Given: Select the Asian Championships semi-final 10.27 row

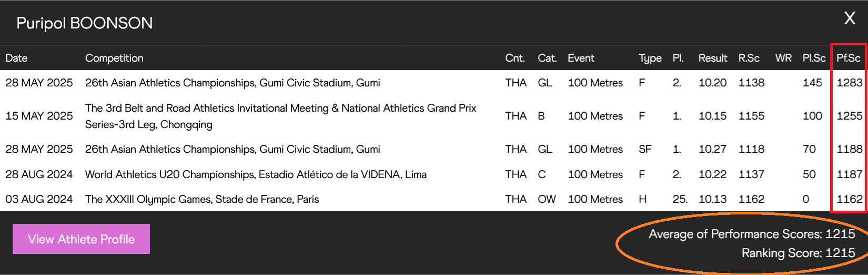Looking at the screenshot, I should tap(434, 149).
